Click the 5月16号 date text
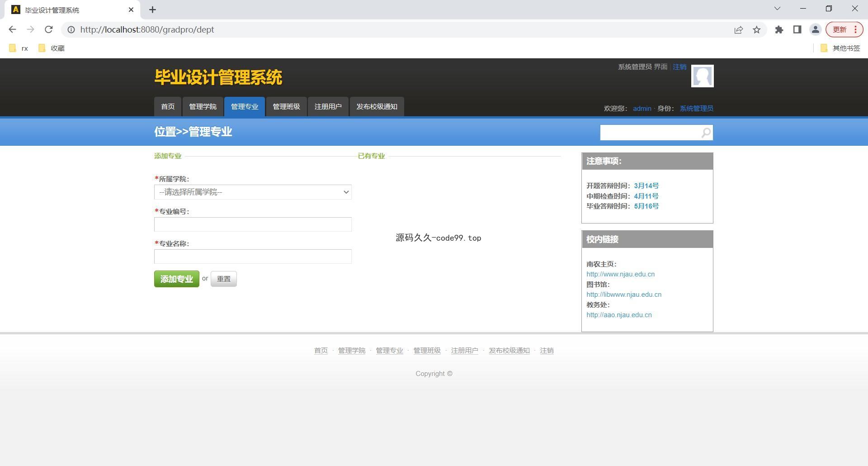 coord(646,206)
